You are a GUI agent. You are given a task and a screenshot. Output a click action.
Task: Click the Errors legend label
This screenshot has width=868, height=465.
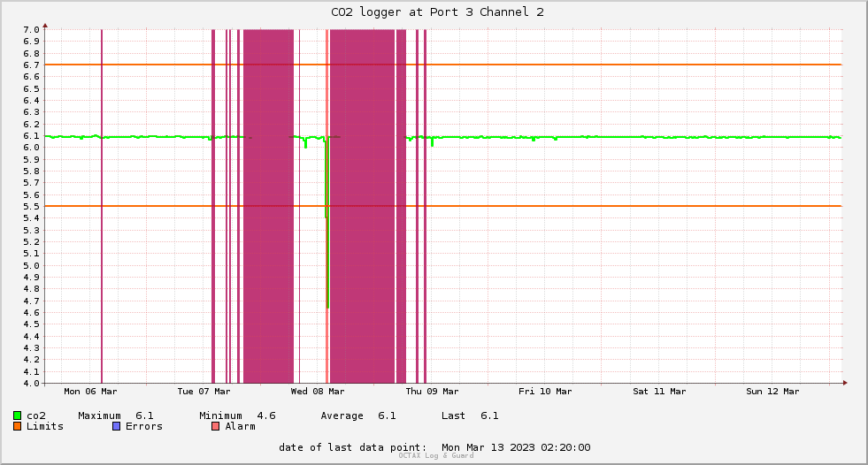(x=144, y=426)
